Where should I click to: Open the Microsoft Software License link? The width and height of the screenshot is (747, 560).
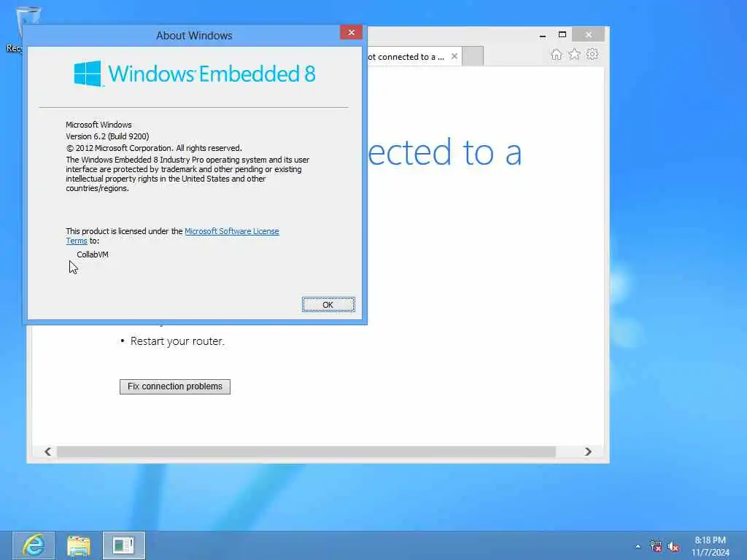pos(231,231)
